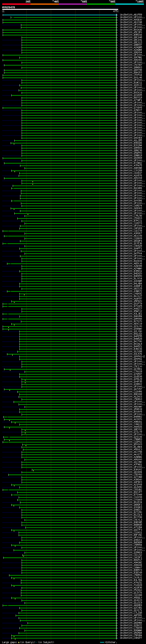The image size is (146, 644).
Task: Select the UniRef100_Q8C113 label
Action: tap(131, 42)
